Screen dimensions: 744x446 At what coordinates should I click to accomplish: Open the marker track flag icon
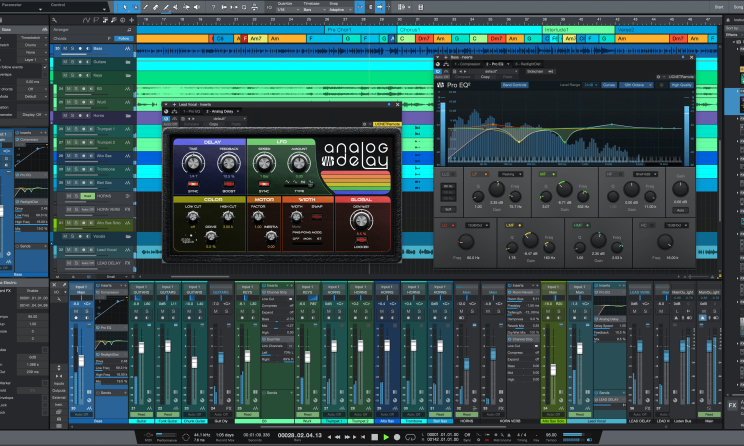[x=96, y=20]
